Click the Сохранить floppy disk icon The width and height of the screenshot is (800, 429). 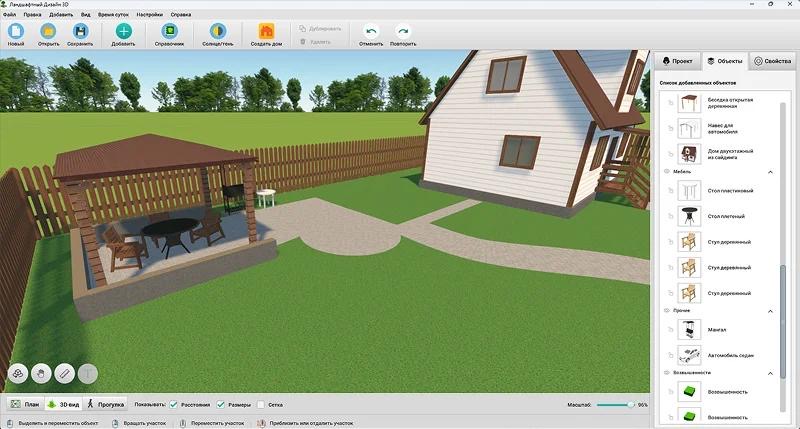[x=80, y=32]
